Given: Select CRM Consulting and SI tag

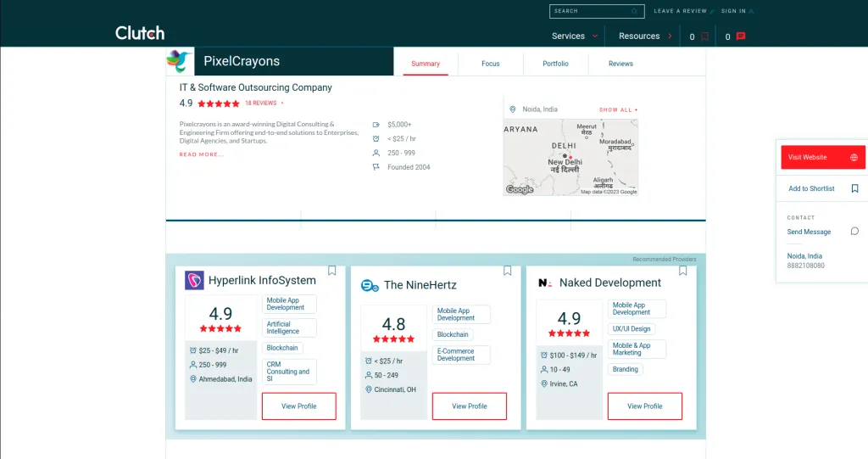Looking at the screenshot, I should coord(289,372).
